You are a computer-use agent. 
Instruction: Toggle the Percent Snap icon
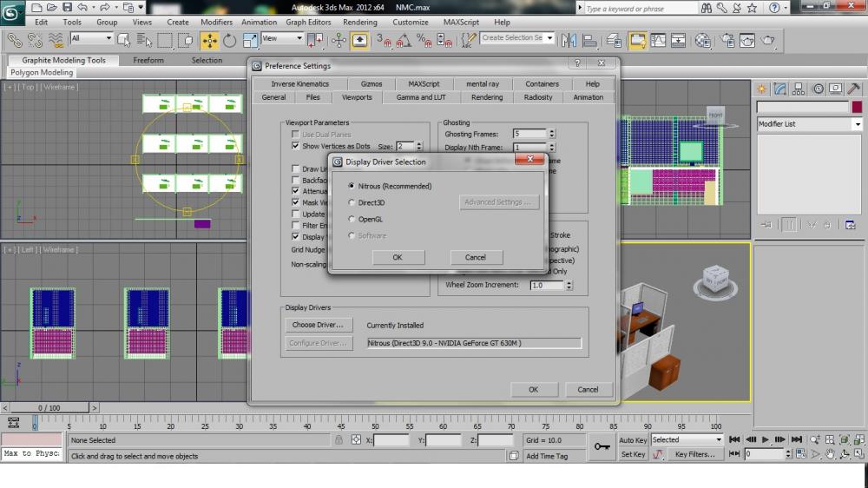[424, 40]
